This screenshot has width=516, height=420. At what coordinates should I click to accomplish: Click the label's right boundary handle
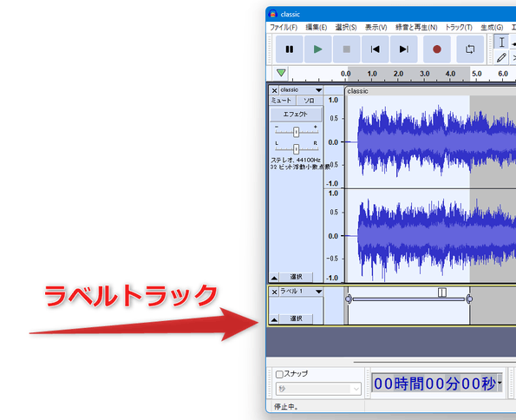(469, 299)
